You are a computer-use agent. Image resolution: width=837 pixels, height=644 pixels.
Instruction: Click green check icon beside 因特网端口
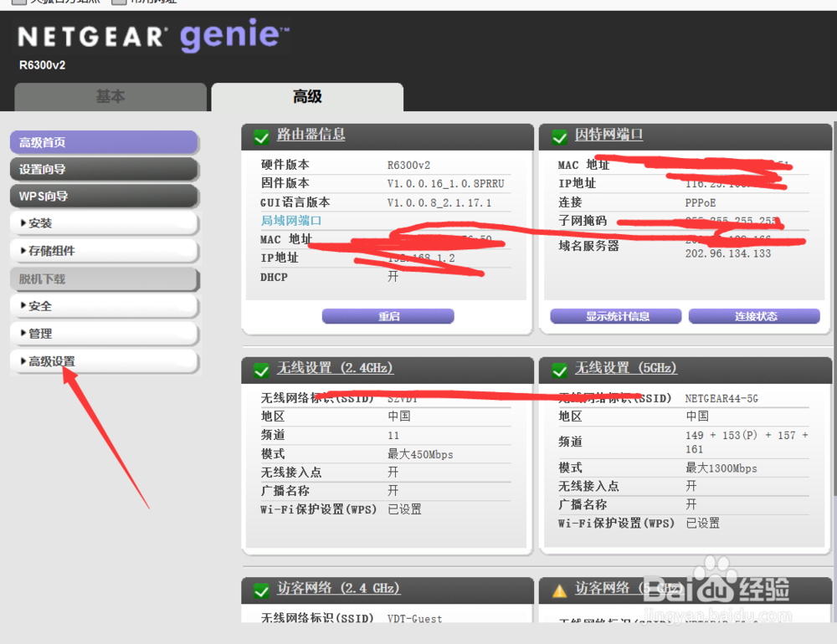[559, 138]
